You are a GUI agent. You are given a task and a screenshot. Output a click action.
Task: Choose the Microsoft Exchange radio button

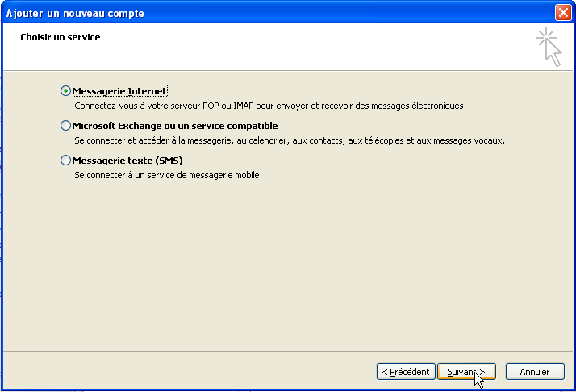[x=65, y=126]
